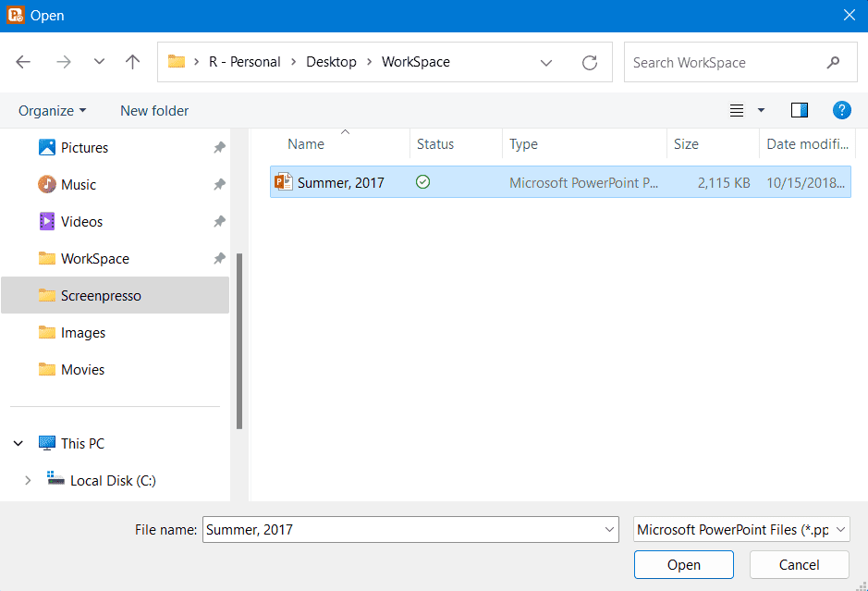Expand Local Disk (C:) node
Viewport: 868px width, 591px height.
tap(28, 480)
